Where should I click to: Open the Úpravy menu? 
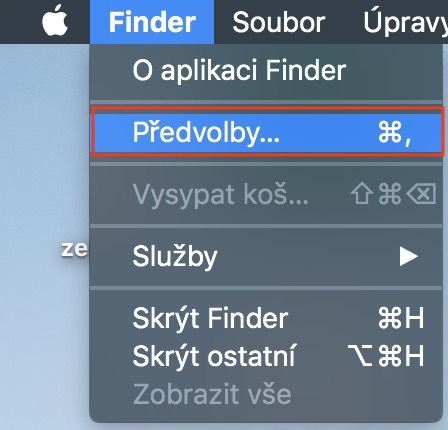click(405, 22)
